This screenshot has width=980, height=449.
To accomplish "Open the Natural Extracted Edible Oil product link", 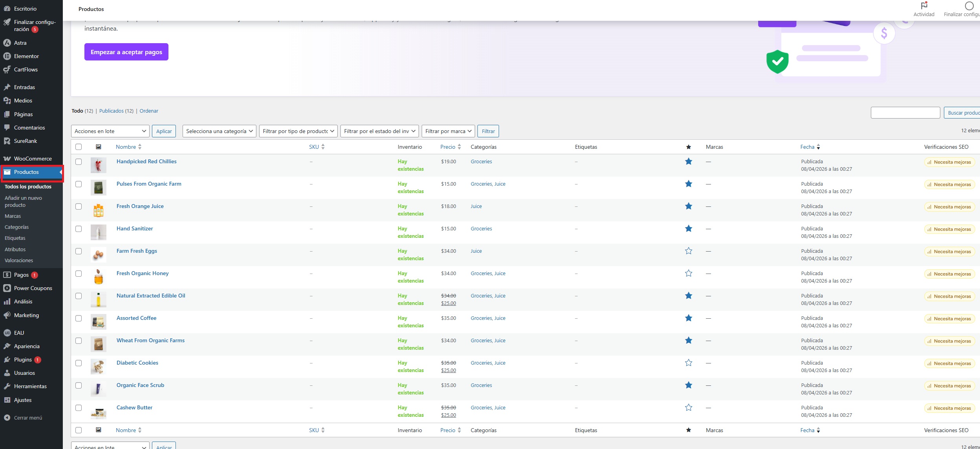I will pos(151,296).
